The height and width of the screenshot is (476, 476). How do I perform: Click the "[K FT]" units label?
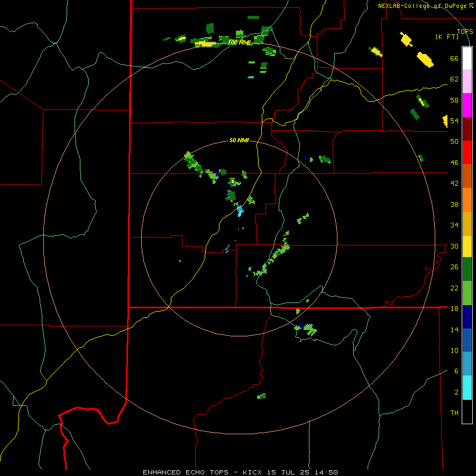(447, 37)
